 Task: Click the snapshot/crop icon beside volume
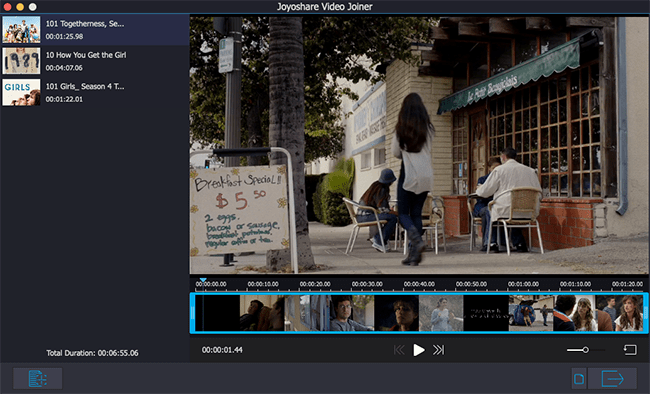[x=630, y=350]
